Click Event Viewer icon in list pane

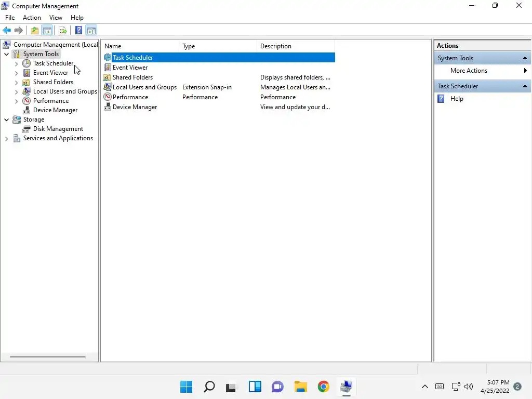click(x=108, y=67)
